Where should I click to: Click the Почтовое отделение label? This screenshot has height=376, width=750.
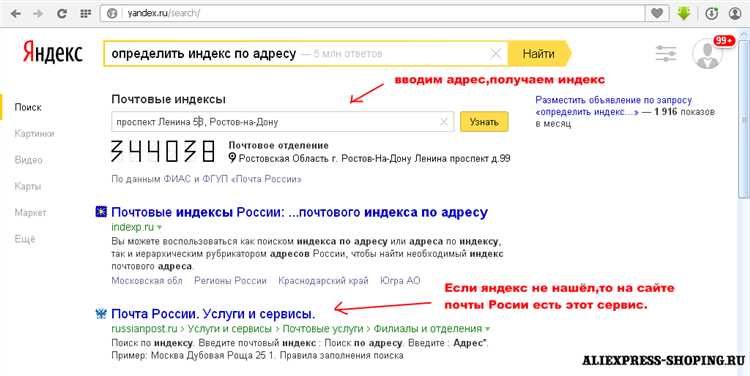[278, 145]
